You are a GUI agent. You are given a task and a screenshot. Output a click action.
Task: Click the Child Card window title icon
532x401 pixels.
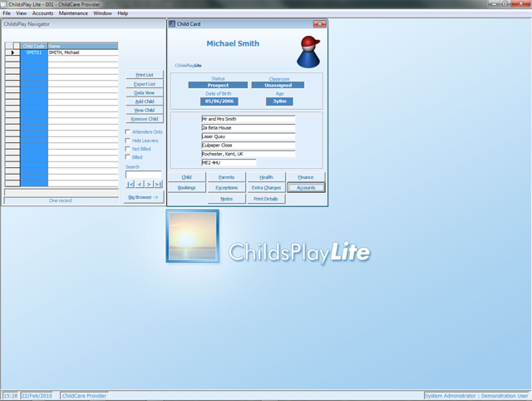point(172,24)
